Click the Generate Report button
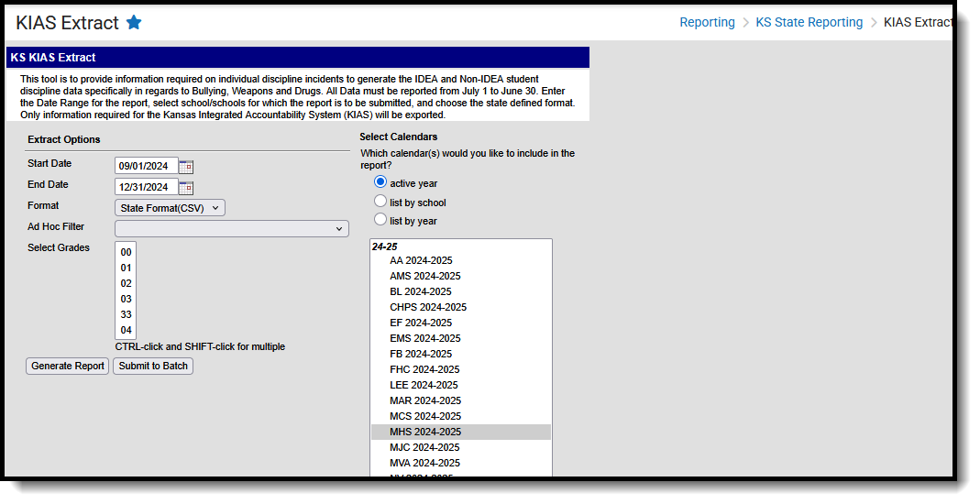Screen dimensions: 980x504 coord(68,366)
